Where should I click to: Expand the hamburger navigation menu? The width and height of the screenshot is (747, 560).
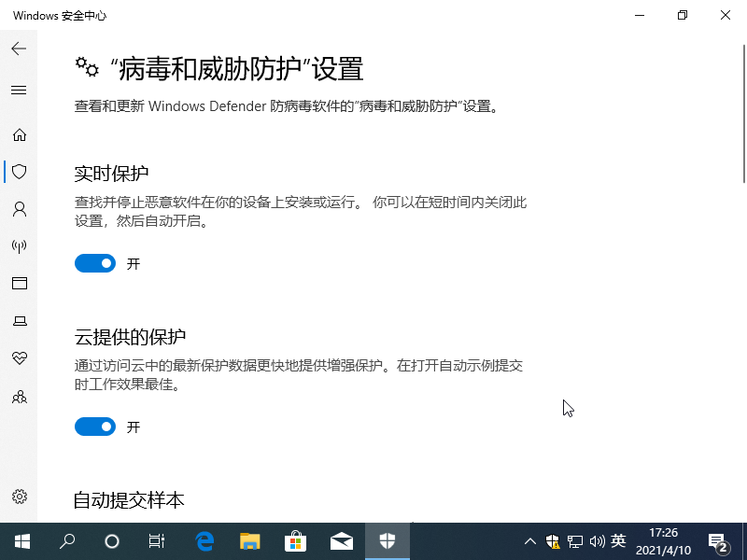click(x=19, y=91)
